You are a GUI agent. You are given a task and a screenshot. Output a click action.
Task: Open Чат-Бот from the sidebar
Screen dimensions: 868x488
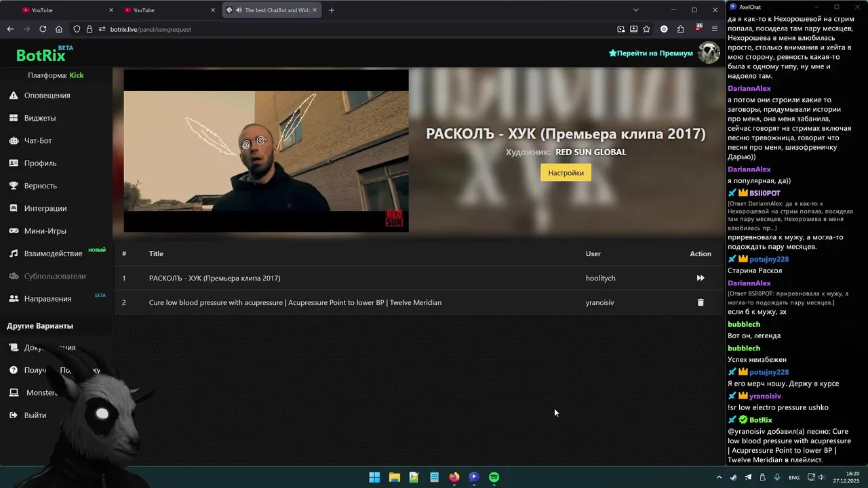[x=38, y=140]
